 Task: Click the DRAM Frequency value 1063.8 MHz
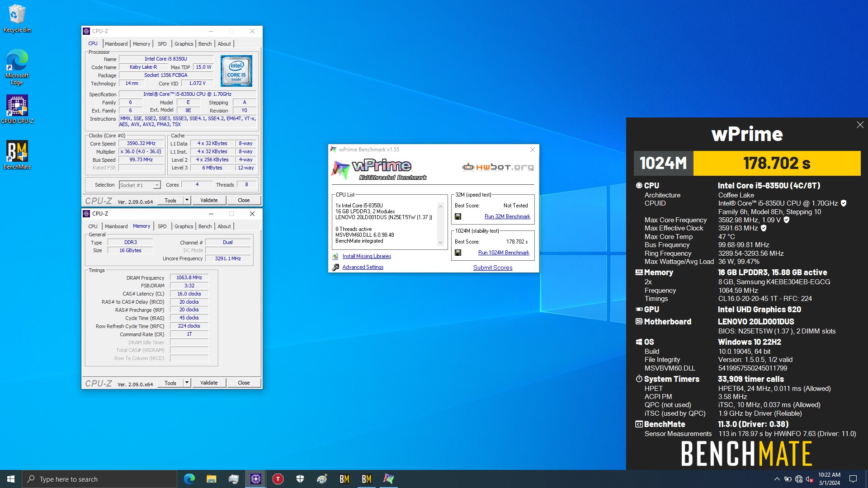pos(189,277)
